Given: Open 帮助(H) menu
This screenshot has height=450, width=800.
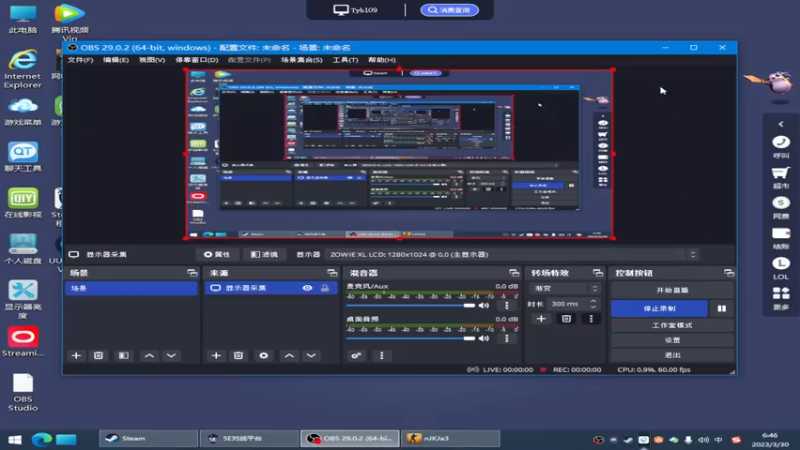Looking at the screenshot, I should (x=382, y=60).
